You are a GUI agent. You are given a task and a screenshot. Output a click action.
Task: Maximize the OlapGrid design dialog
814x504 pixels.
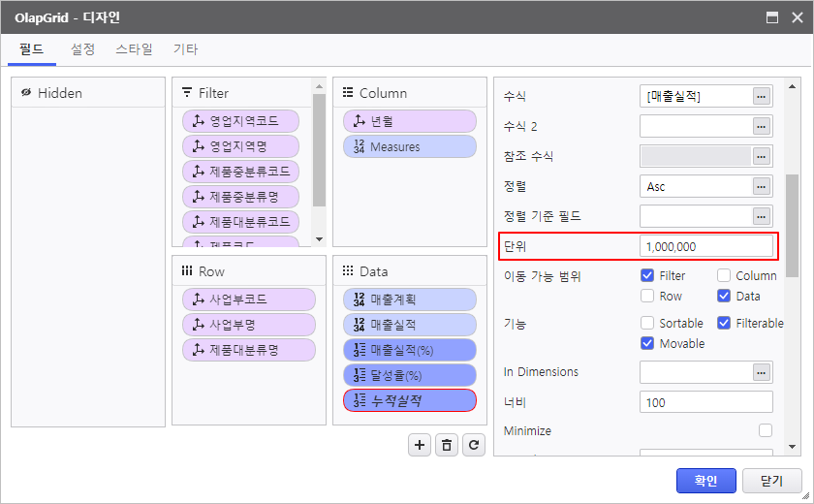(x=772, y=17)
